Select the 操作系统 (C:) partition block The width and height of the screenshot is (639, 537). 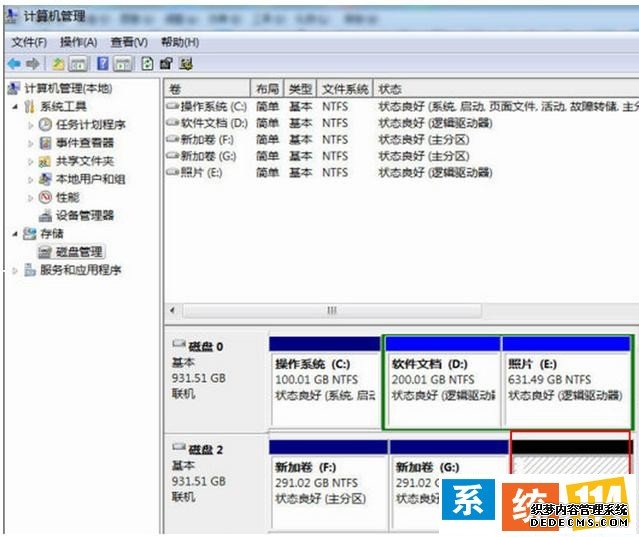tap(325, 383)
